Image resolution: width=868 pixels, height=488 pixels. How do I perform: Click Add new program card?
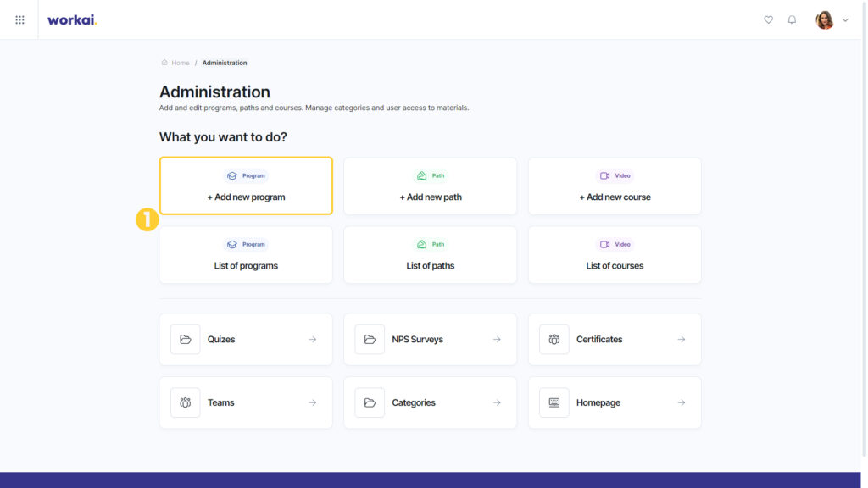(246, 186)
